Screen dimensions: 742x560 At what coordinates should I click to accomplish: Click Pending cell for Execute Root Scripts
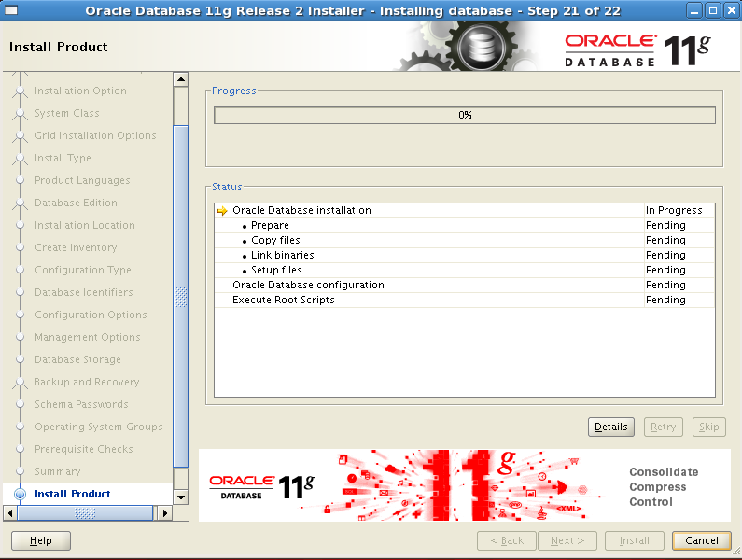pos(679,300)
